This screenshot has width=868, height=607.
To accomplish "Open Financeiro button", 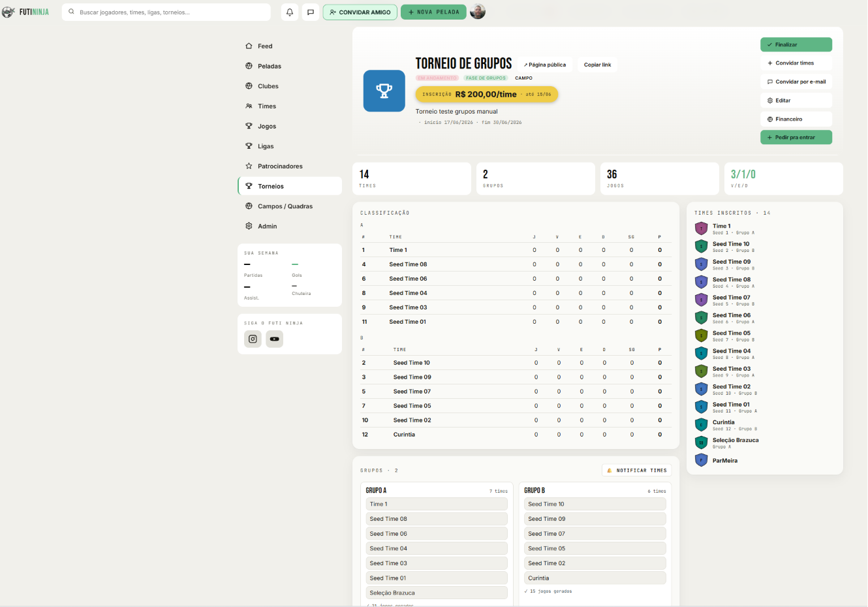I will (x=796, y=119).
